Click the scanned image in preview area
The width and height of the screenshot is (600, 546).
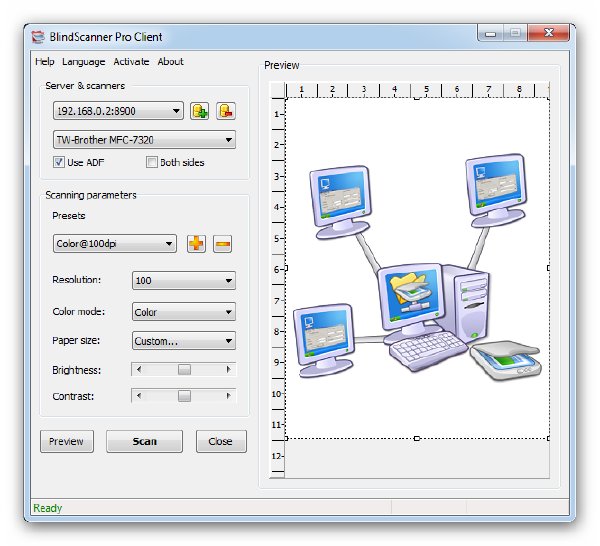coord(417,268)
